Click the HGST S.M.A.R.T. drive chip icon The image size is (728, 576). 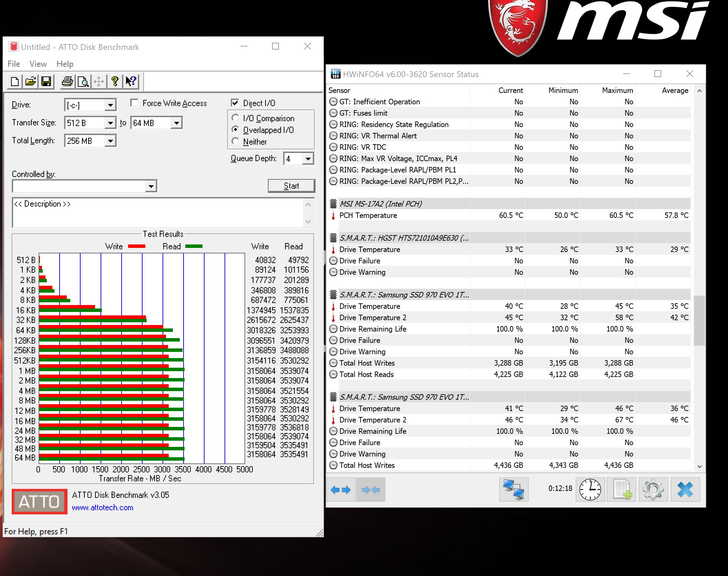click(333, 238)
